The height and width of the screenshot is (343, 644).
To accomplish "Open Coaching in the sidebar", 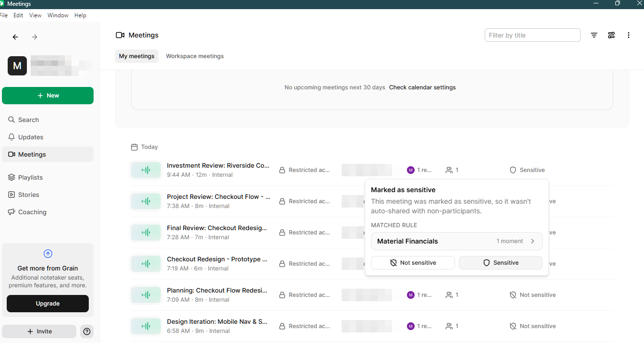I will tap(48, 212).
